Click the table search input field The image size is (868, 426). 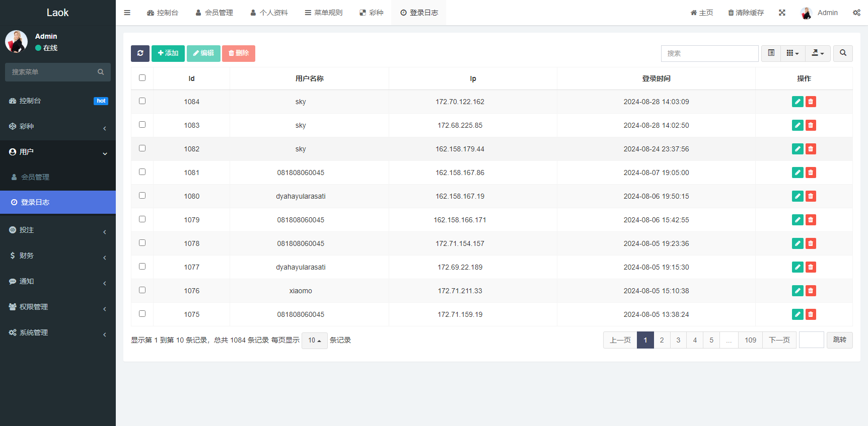pyautogui.click(x=709, y=53)
